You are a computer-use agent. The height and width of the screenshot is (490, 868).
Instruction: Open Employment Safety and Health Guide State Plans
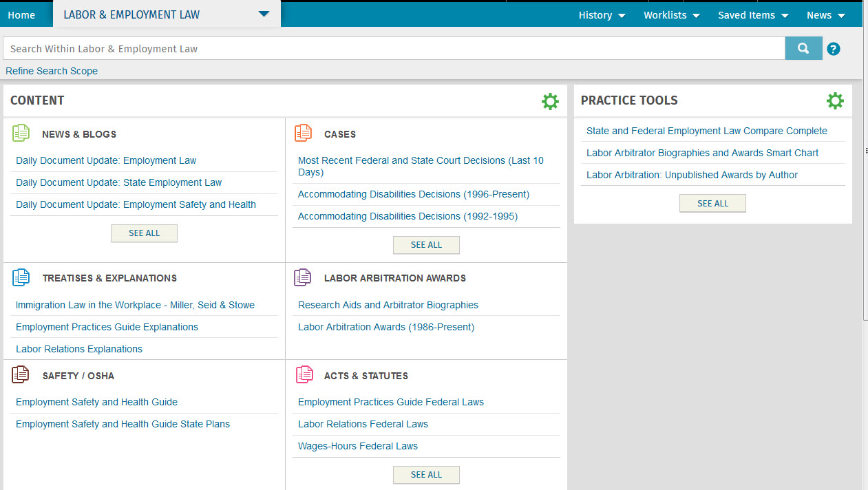(123, 424)
